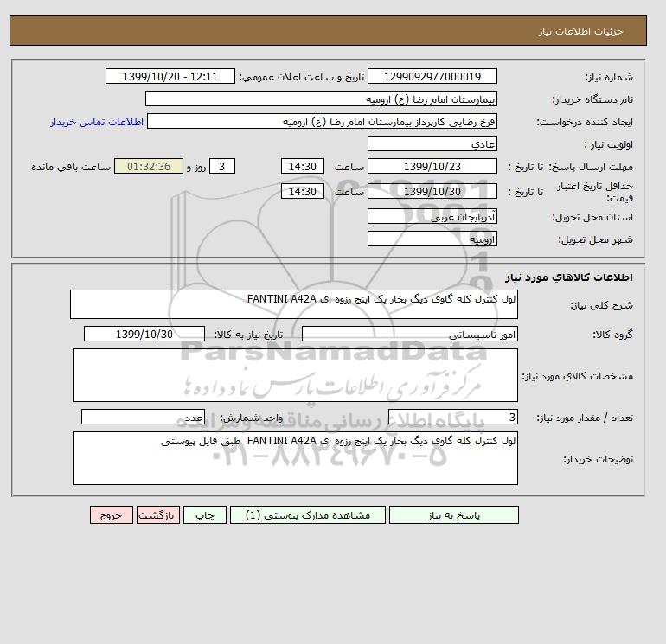Click the مهلت ارسال پاسخ label
The height and width of the screenshot is (644, 666).
click(x=592, y=167)
